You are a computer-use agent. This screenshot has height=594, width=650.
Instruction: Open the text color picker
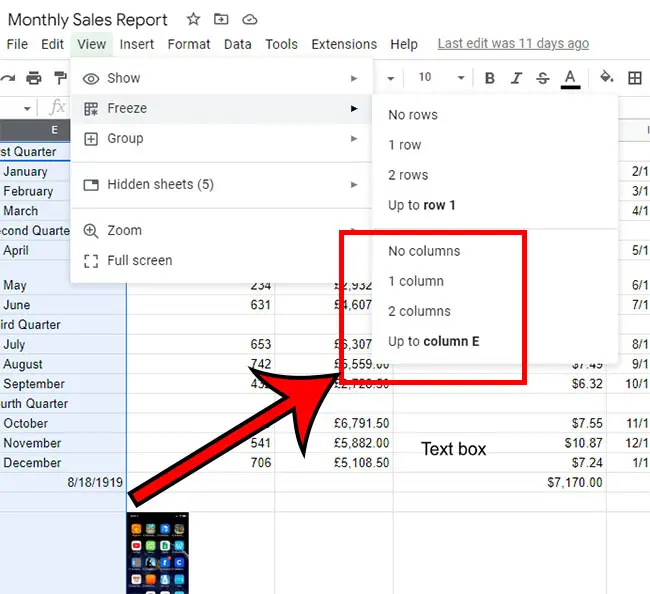pyautogui.click(x=570, y=78)
